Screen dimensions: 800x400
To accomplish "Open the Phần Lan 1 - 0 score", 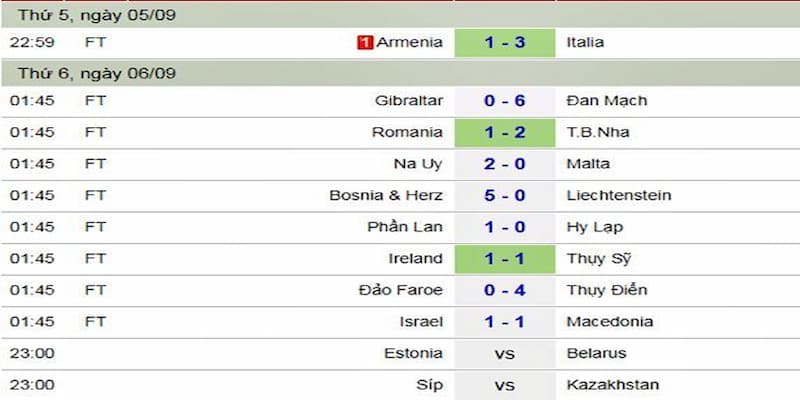I will [504, 227].
